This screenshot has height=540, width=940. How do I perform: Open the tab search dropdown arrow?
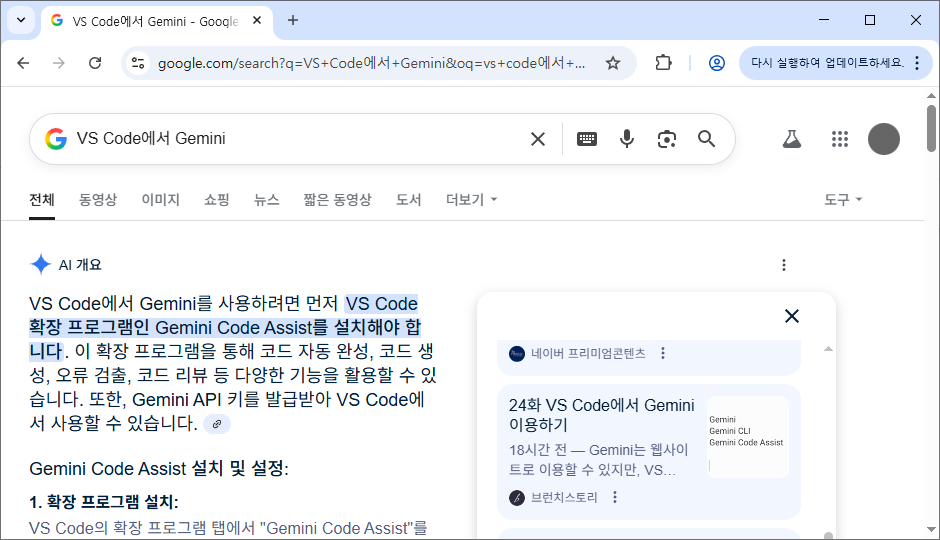coord(21,20)
